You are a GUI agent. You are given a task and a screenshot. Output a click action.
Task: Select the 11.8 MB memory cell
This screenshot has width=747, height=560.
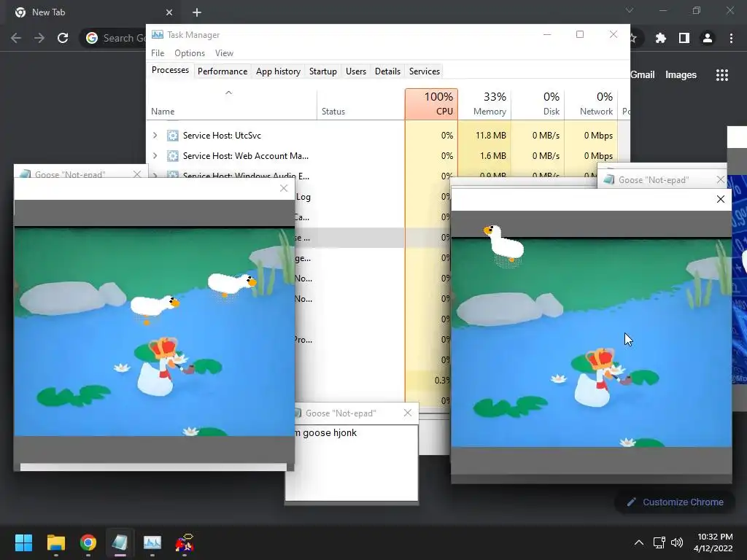485,135
